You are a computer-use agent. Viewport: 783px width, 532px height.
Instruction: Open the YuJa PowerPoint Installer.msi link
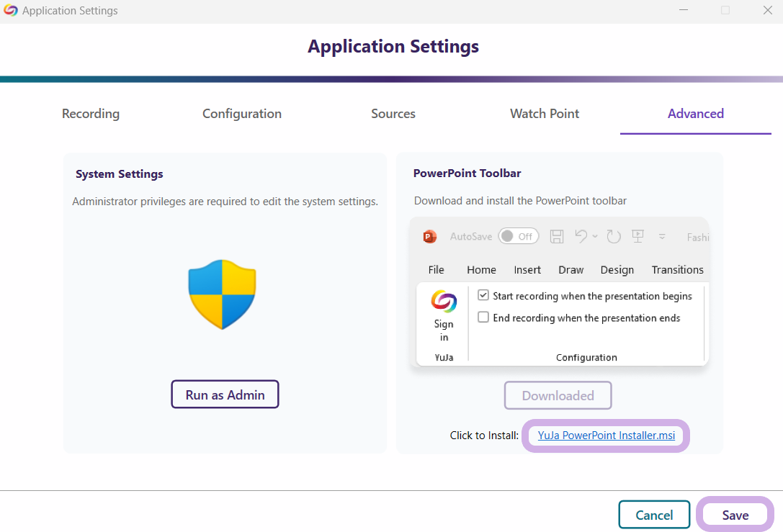tap(607, 436)
